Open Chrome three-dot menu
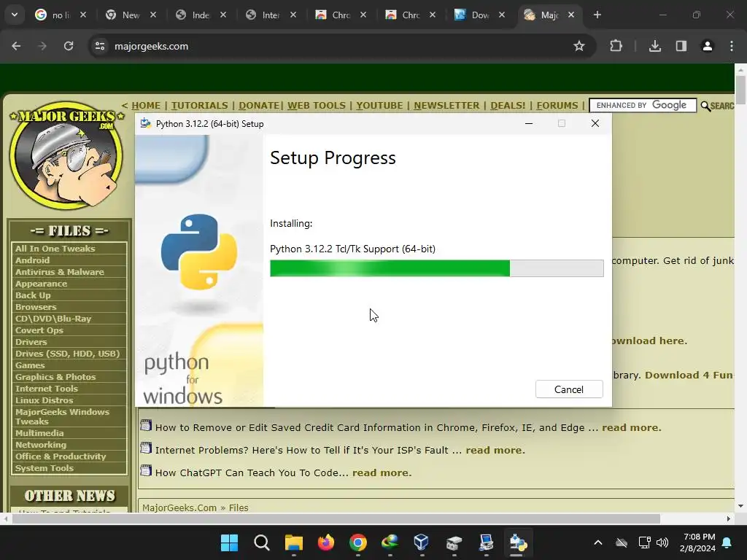 click(732, 46)
